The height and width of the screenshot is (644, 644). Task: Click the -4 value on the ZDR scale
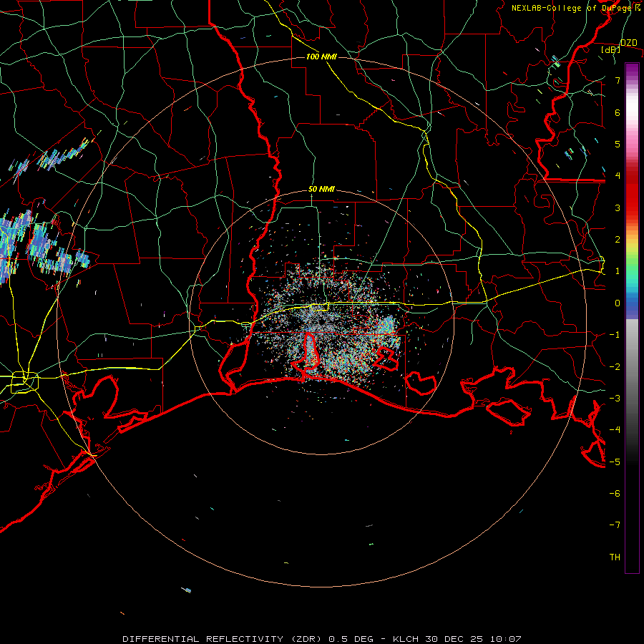615,430
